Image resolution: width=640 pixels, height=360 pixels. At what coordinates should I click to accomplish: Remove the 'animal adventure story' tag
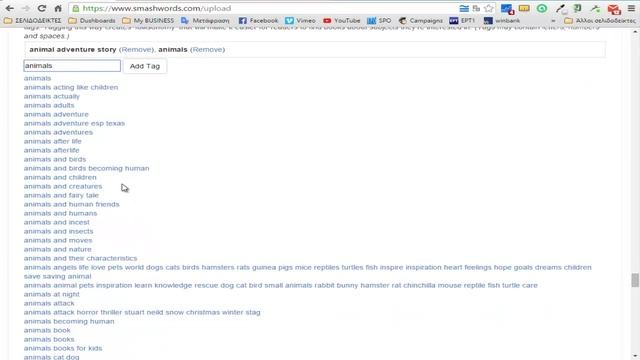pyautogui.click(x=136, y=49)
